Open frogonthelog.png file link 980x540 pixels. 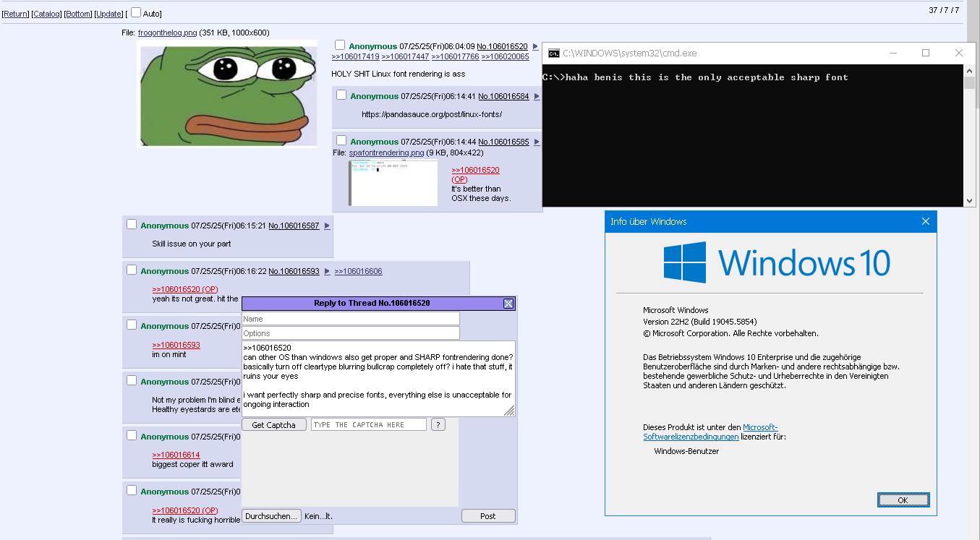(x=167, y=33)
